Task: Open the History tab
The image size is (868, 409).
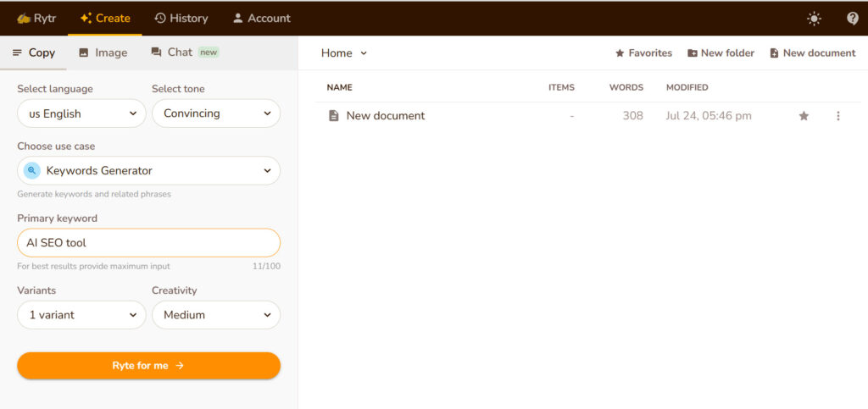Action: 181,19
